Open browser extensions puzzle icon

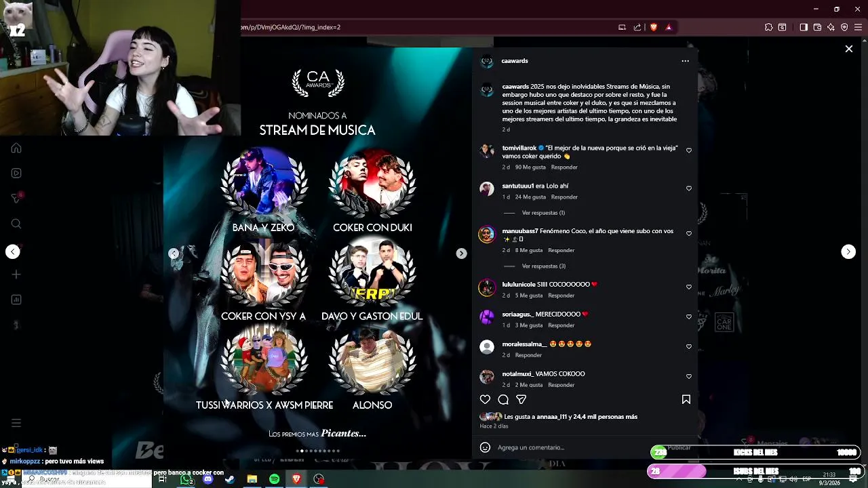pos(768,27)
